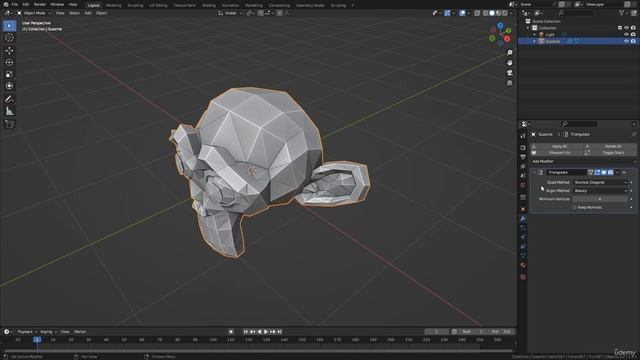640x360 pixels.
Task: Click the Apply All button
Action: [x=557, y=146]
